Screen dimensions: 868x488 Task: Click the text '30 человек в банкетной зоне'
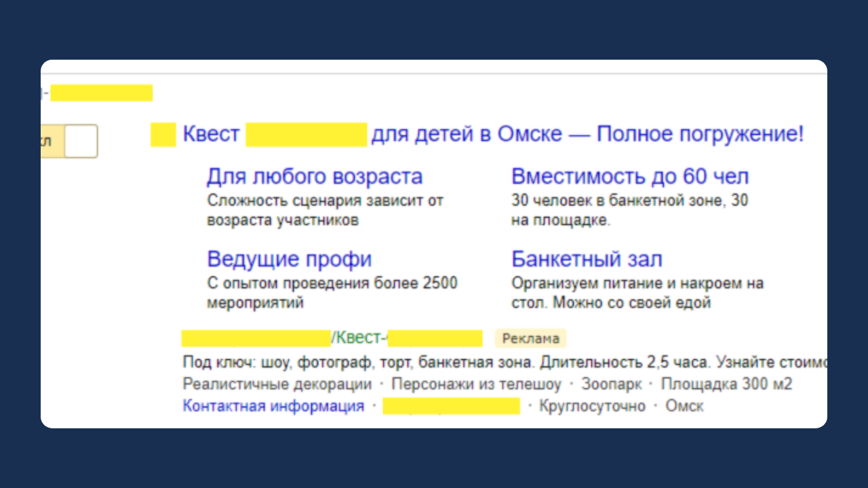(618, 201)
